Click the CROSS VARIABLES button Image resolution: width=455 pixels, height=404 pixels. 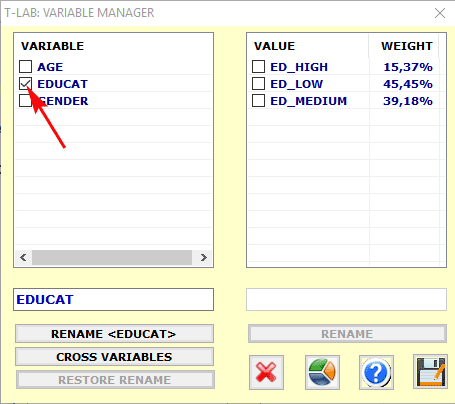coord(114,357)
